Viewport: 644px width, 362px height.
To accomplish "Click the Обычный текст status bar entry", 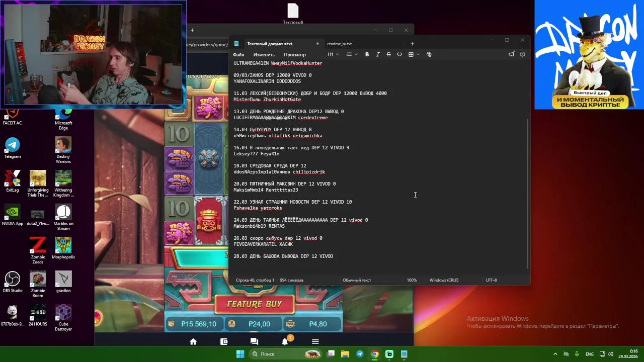I will coord(357,280).
